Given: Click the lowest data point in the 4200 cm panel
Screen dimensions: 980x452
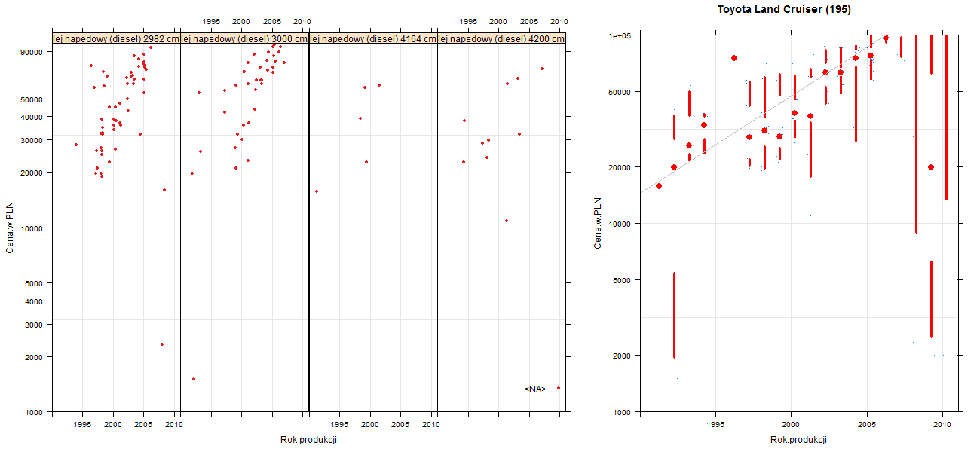Looking at the screenshot, I should click(x=559, y=388).
